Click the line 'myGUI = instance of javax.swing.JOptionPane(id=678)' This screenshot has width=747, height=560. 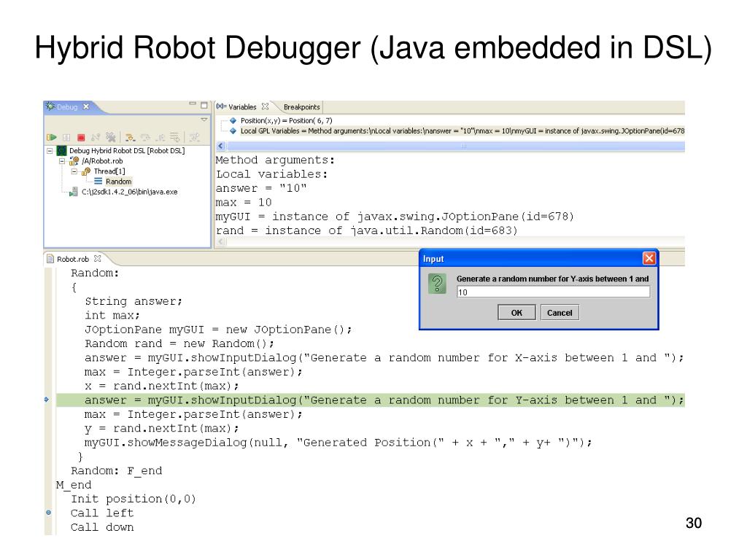pyautogui.click(x=395, y=217)
